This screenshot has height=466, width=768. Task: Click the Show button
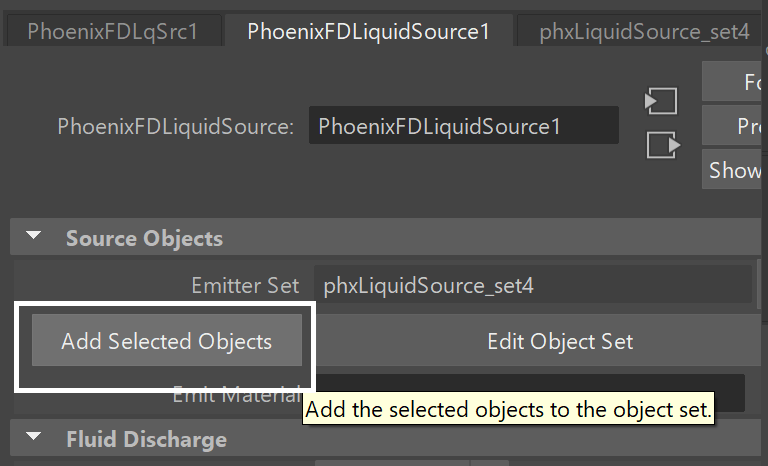pos(731,170)
